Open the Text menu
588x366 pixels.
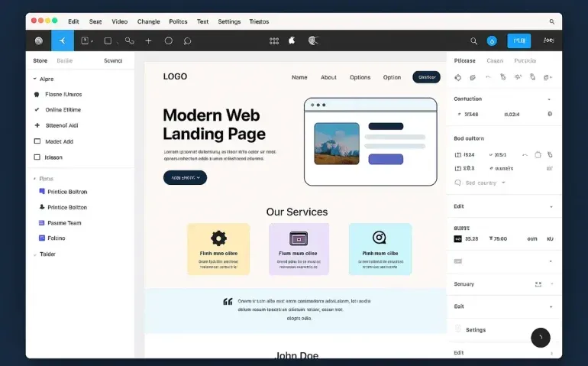(x=202, y=21)
